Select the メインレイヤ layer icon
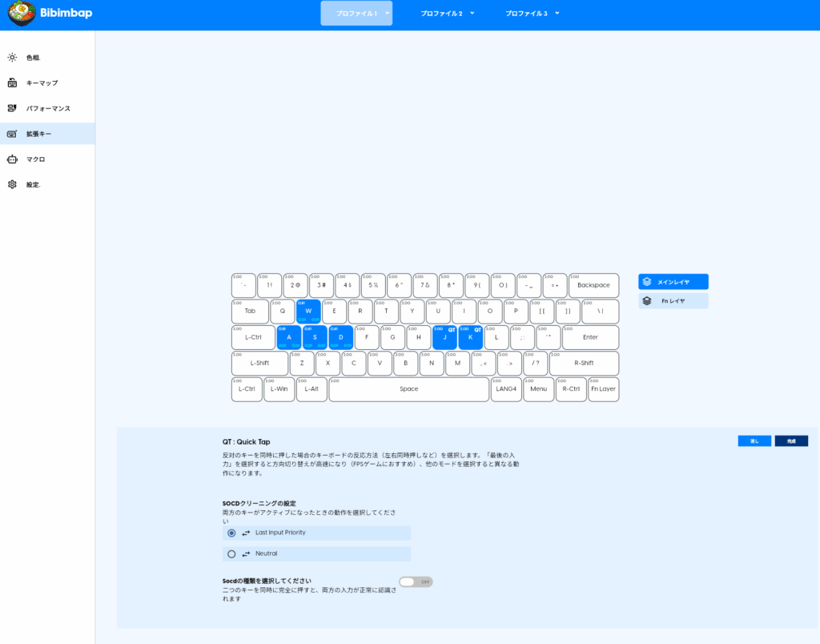 pos(647,282)
